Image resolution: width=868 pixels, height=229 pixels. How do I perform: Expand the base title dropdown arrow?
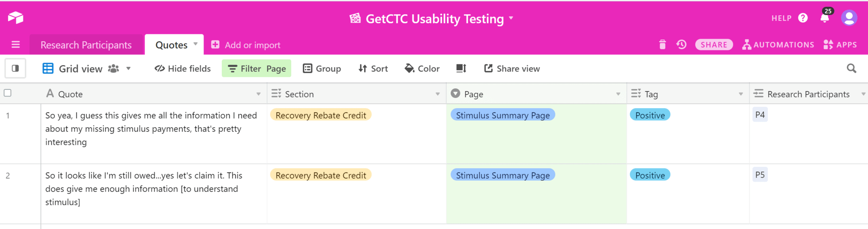point(511,18)
